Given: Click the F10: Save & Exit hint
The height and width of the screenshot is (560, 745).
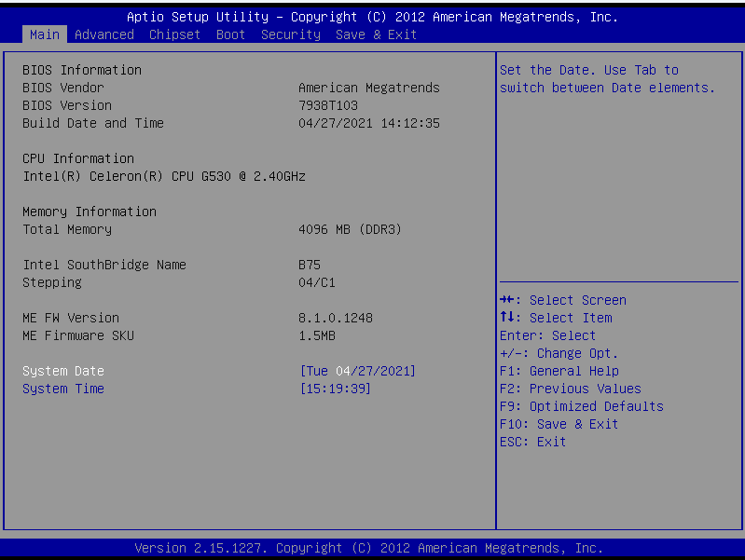Looking at the screenshot, I should pyautogui.click(x=559, y=424).
